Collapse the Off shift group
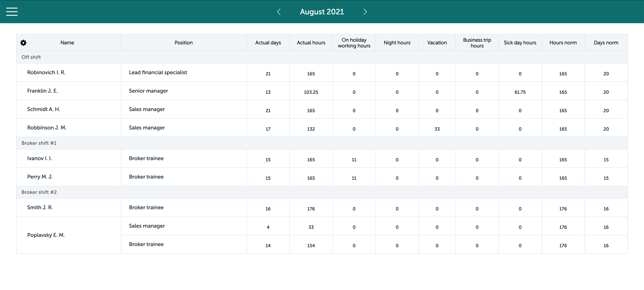Viewport: 644px width, 290px height. [31, 57]
